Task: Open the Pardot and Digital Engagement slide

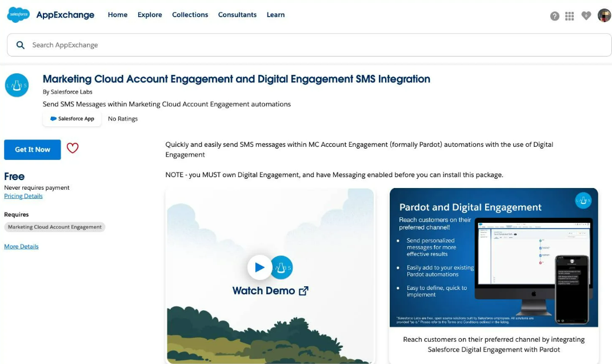Action: click(x=494, y=258)
